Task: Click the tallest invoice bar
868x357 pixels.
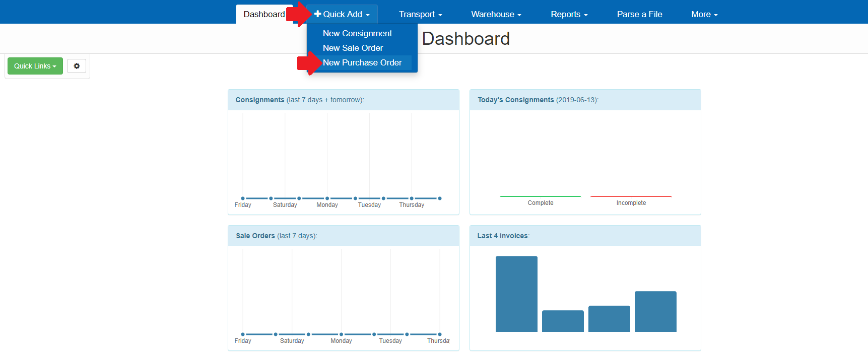Action: [516, 294]
